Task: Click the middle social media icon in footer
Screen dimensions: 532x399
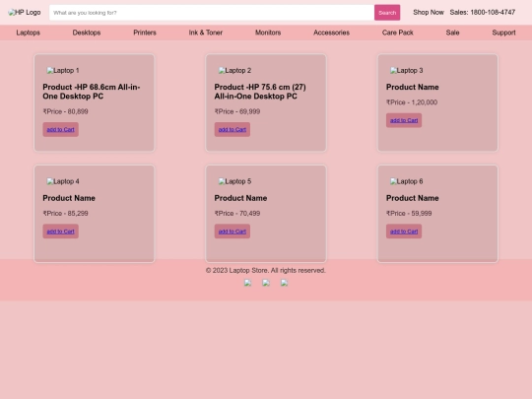Action: (266, 283)
